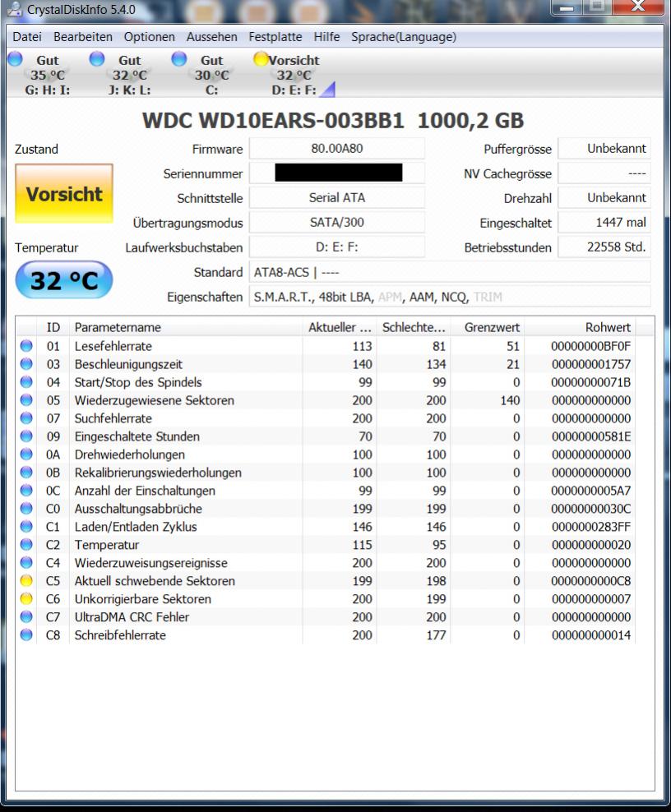Screen dimensions: 671x812
Task: Click the Puffergrösse field Unbekannt
Action: (x=604, y=149)
